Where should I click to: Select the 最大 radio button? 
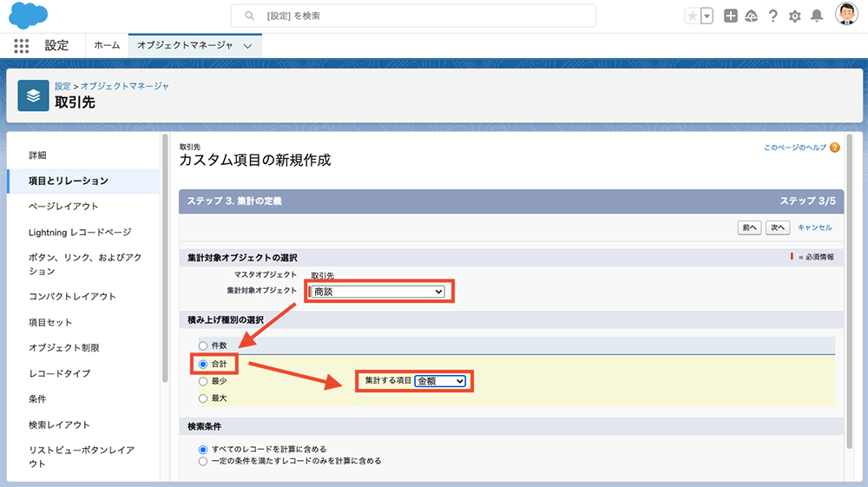click(203, 398)
